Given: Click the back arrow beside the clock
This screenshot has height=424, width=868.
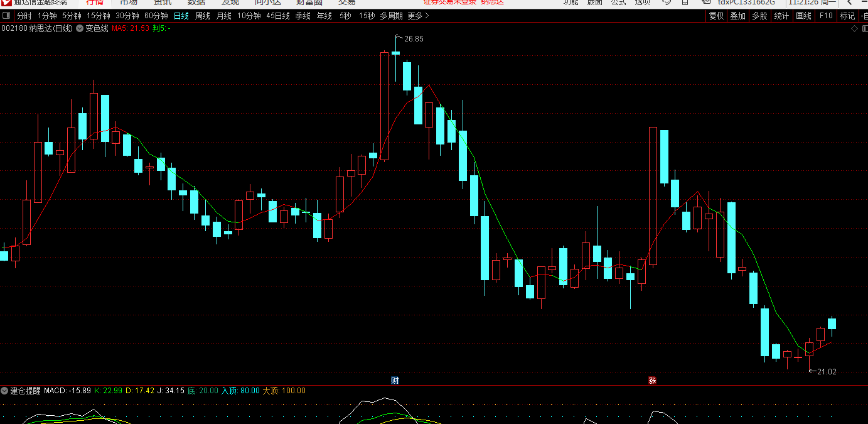Looking at the screenshot, I should (x=850, y=3).
